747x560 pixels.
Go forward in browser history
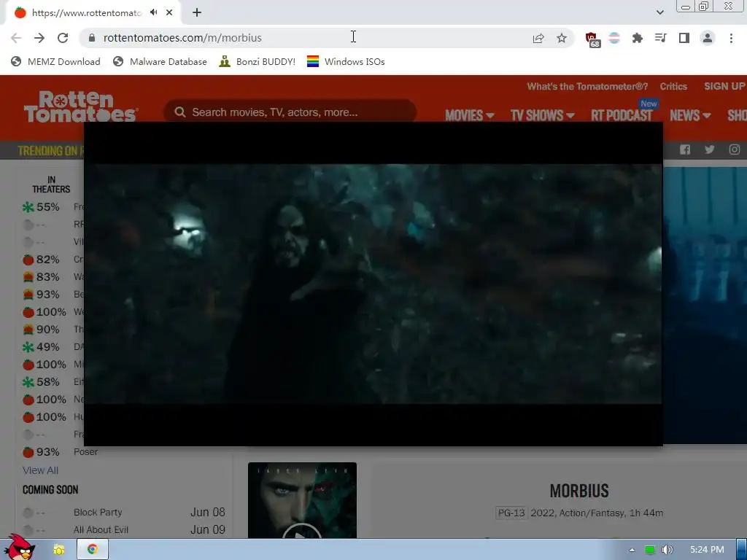click(39, 38)
